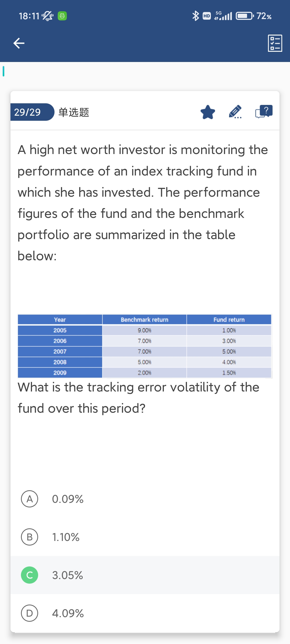Viewport: 290px width, 644px height.
Task: Select the highlighted option C circle
Action: coord(30,575)
